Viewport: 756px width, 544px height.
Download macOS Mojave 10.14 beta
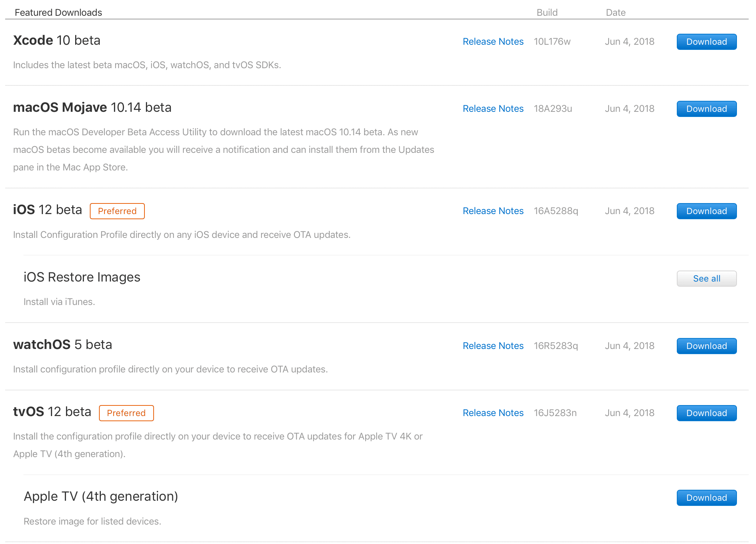(x=707, y=109)
